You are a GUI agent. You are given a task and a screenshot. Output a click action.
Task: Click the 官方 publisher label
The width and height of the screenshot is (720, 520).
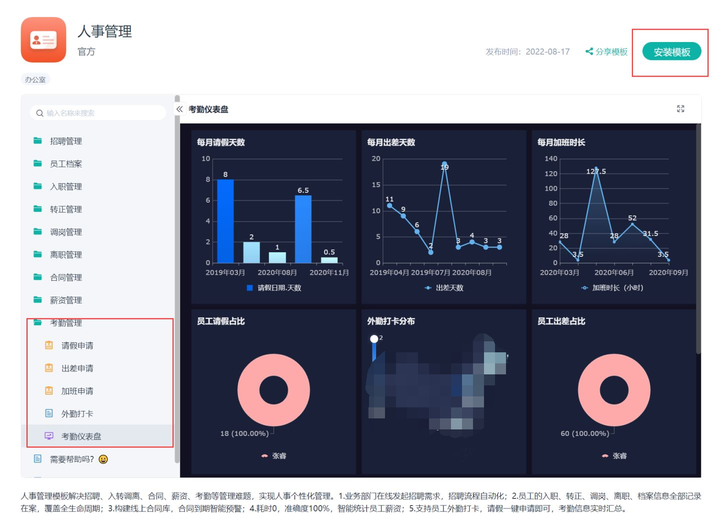(x=86, y=51)
